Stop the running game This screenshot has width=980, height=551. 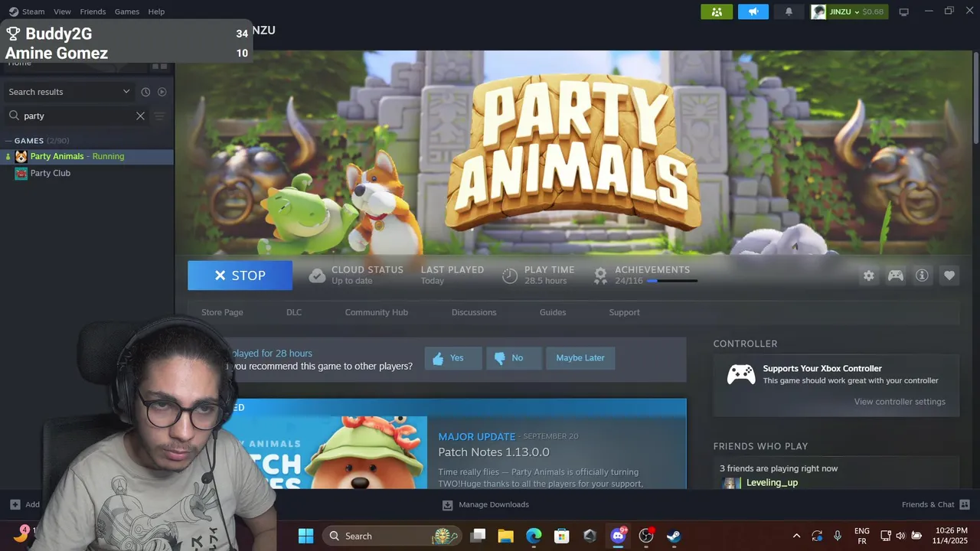240,275
